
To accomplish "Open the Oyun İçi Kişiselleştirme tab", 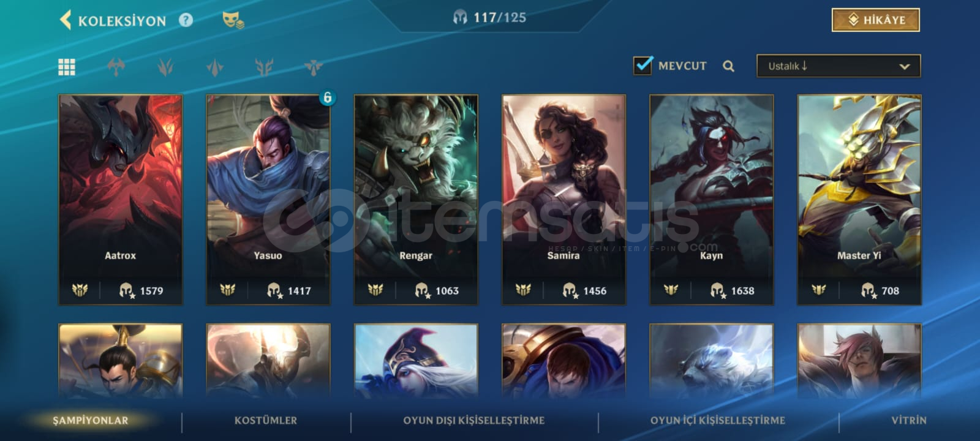I will point(718,420).
